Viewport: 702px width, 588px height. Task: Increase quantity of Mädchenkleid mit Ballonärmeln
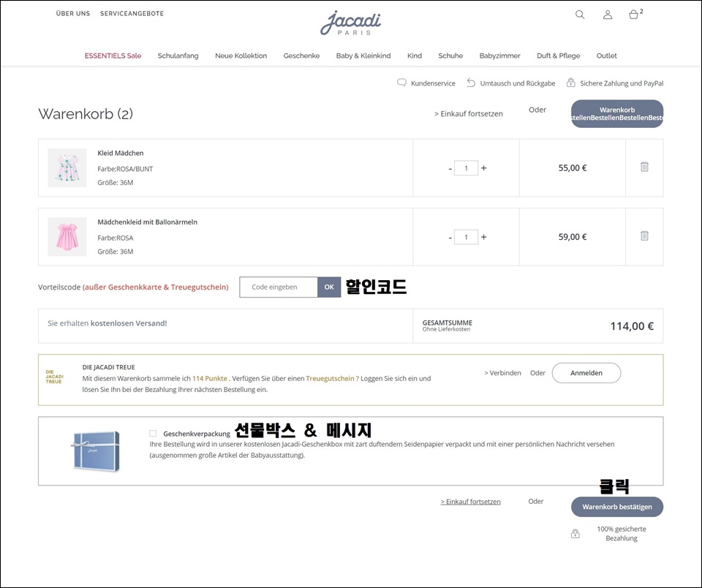pyautogui.click(x=483, y=237)
